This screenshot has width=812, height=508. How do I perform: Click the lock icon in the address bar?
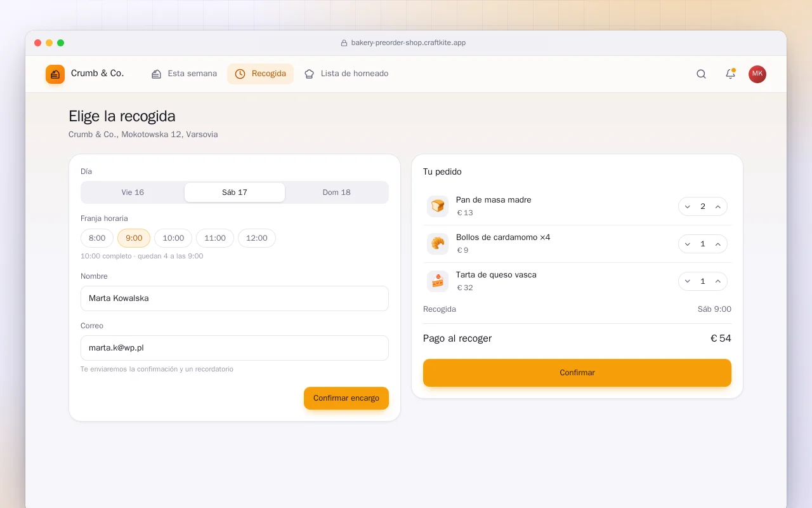tap(344, 43)
